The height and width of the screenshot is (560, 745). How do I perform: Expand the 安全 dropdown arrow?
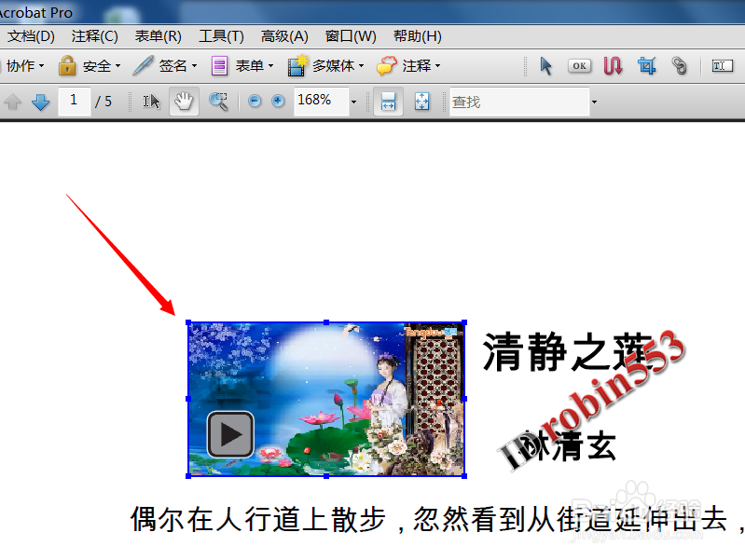117,66
